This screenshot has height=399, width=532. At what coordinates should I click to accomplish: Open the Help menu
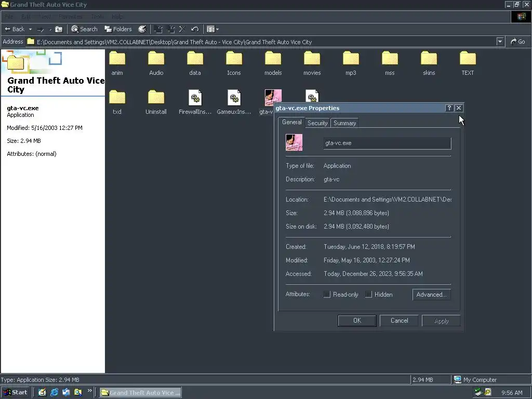click(117, 17)
